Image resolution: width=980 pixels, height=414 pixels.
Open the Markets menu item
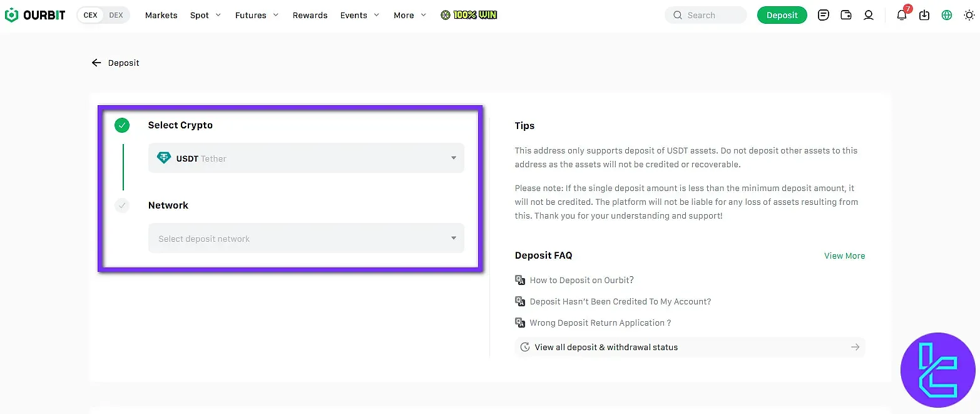(x=161, y=14)
